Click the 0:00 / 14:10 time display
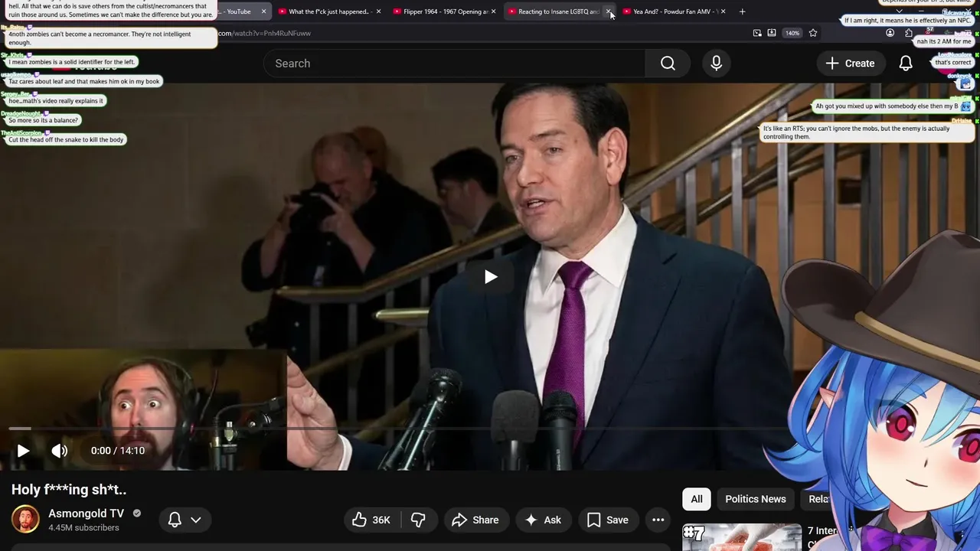The width and height of the screenshot is (980, 551). 118,451
